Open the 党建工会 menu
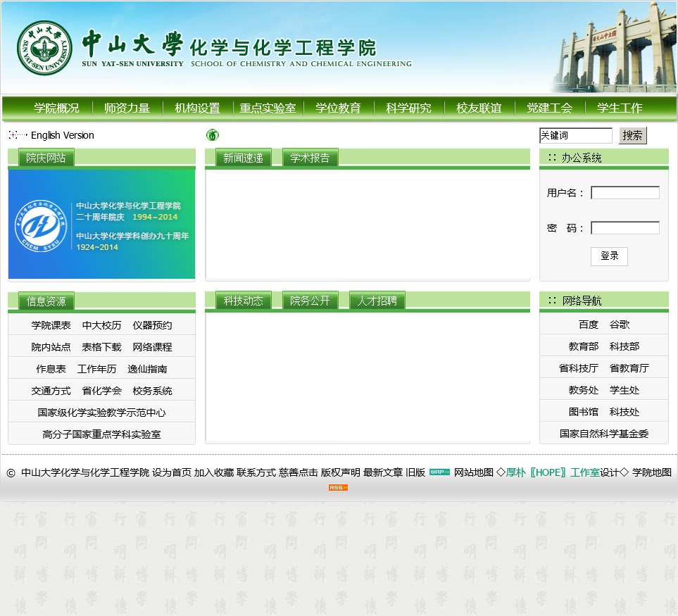 pos(550,108)
